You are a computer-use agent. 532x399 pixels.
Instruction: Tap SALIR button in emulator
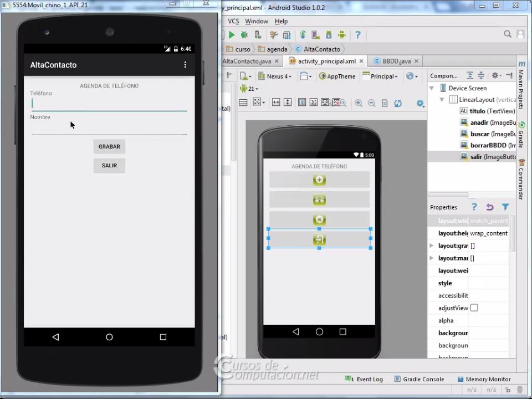tap(109, 166)
